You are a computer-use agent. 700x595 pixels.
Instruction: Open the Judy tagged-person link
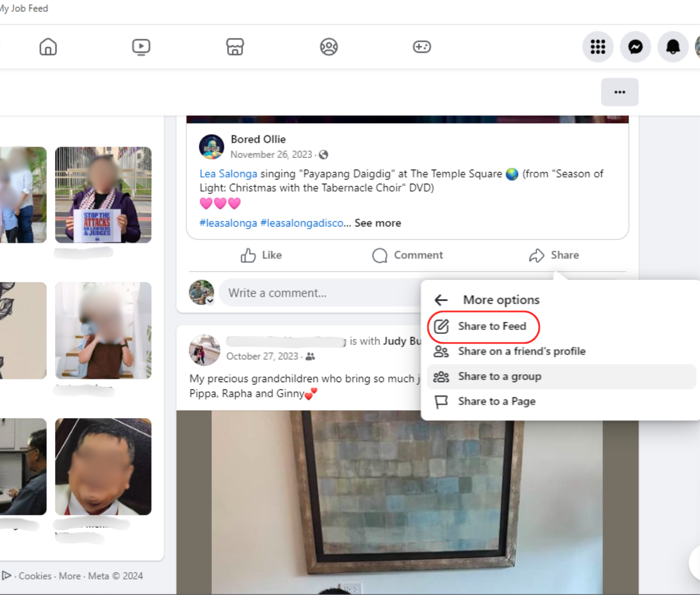(x=402, y=341)
